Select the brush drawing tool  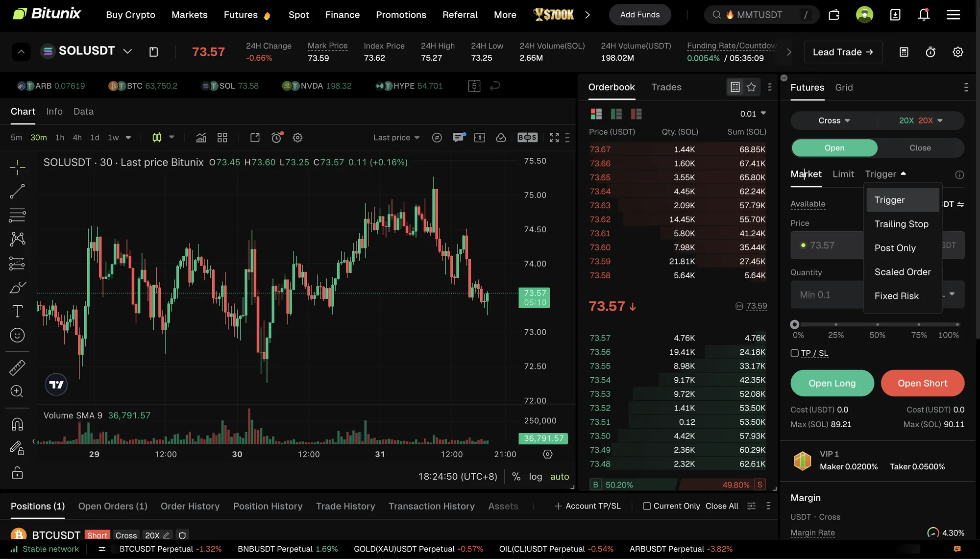17,288
